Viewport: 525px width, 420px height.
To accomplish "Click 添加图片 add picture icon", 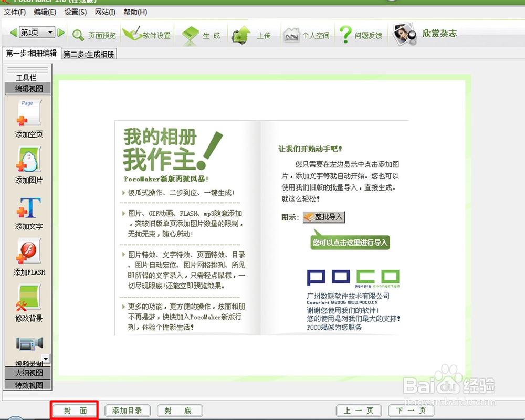I will point(29,159).
